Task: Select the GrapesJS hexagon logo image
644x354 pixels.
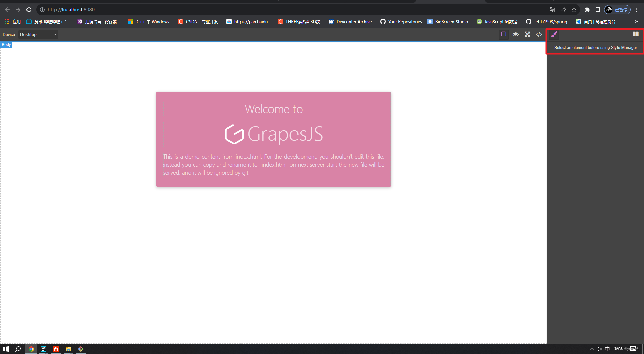Action: tap(234, 134)
